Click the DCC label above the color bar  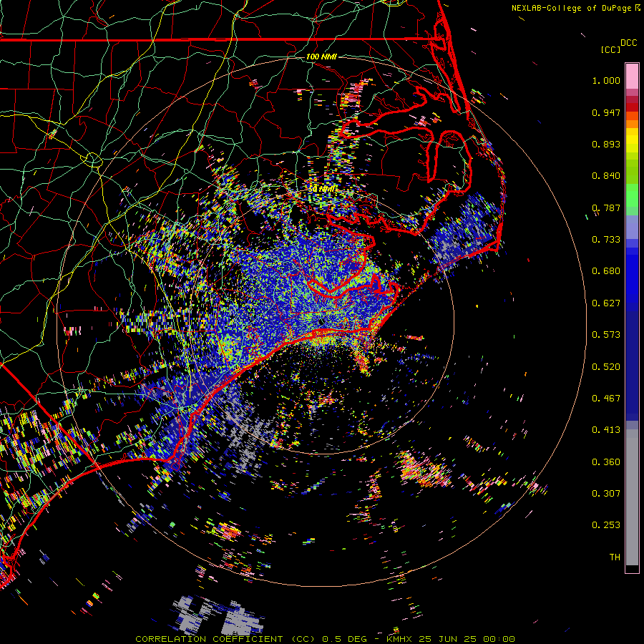(628, 42)
